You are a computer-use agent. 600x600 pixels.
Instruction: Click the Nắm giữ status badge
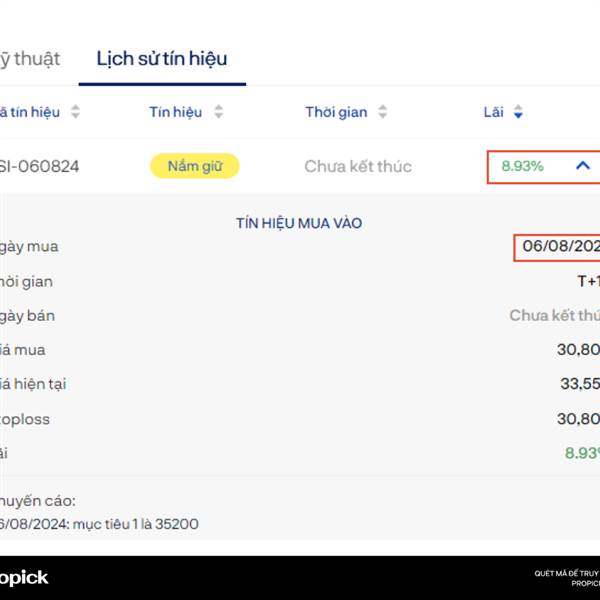pos(195,166)
